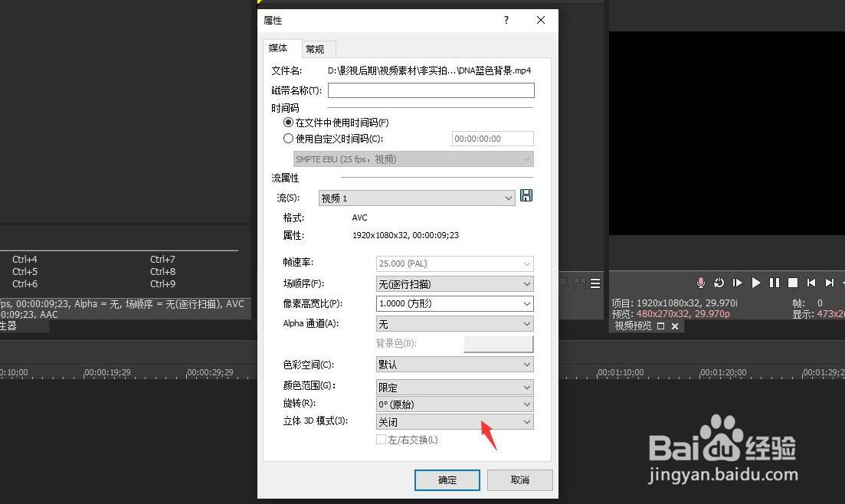This screenshot has width=845, height=504.
Task: Click the 背景色 color swatch
Action: click(x=499, y=343)
